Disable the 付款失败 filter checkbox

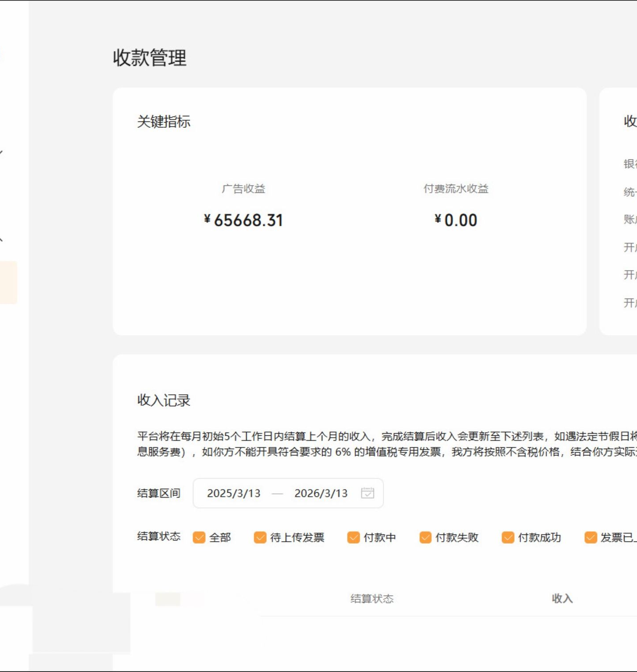[425, 537]
